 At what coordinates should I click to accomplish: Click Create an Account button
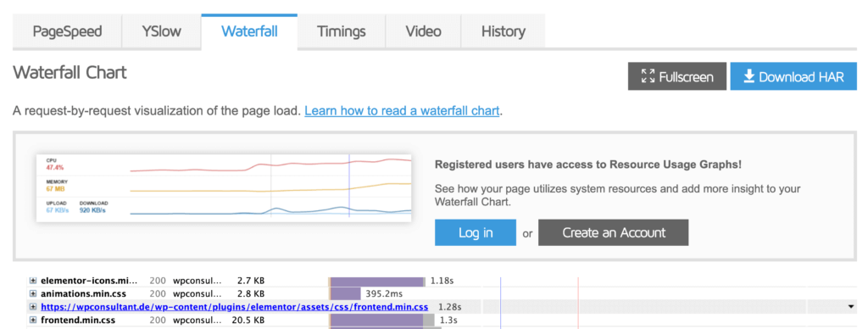click(614, 232)
